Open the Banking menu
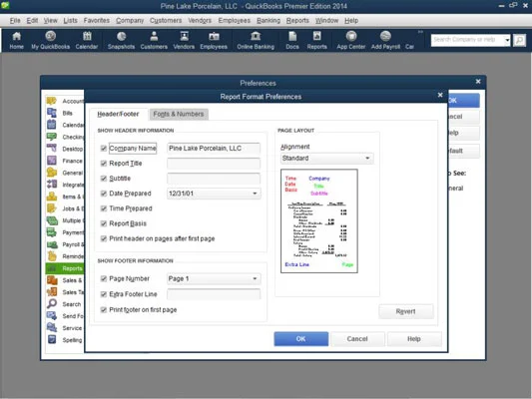 (268, 20)
